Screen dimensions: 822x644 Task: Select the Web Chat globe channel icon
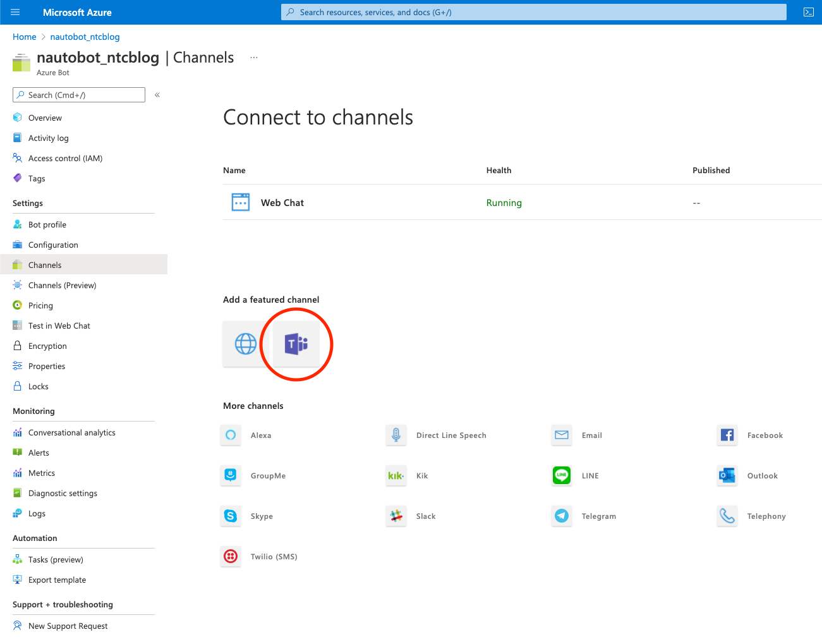245,344
